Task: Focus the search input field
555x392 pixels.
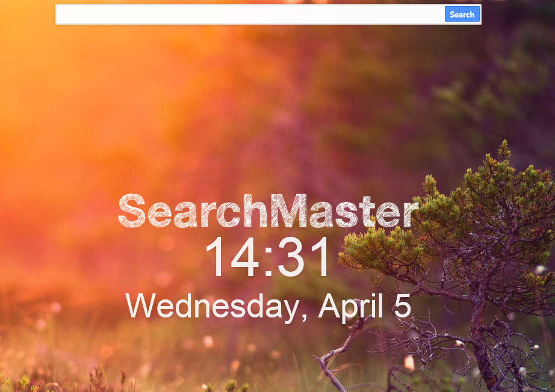Action: [x=250, y=14]
